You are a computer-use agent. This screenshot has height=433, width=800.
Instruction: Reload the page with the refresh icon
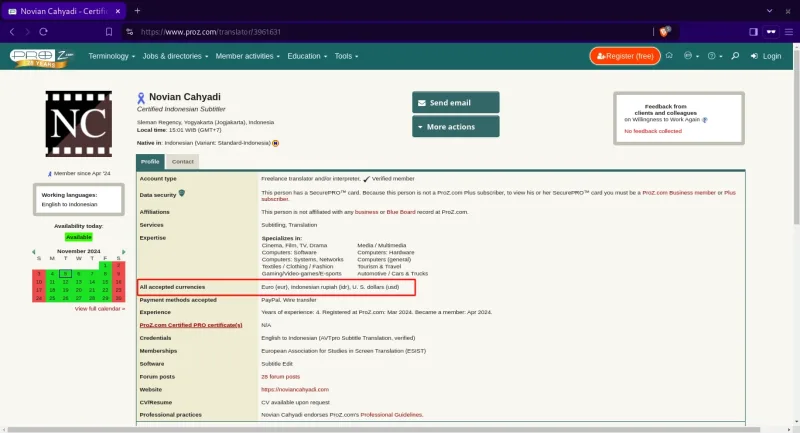click(x=43, y=32)
